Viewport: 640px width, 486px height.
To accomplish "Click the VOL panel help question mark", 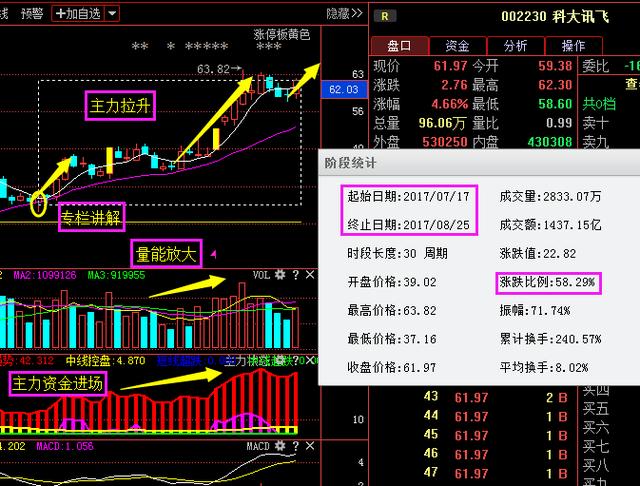I will point(294,274).
